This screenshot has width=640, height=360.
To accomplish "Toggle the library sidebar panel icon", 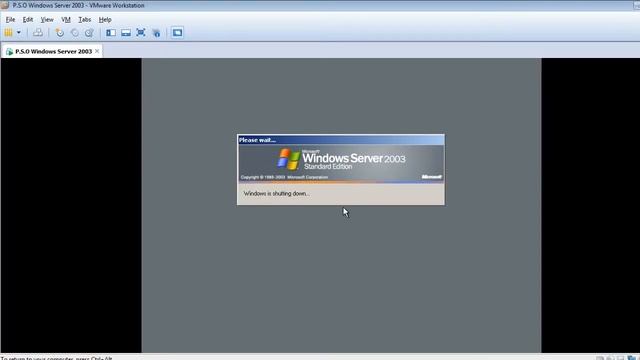I will (111, 33).
